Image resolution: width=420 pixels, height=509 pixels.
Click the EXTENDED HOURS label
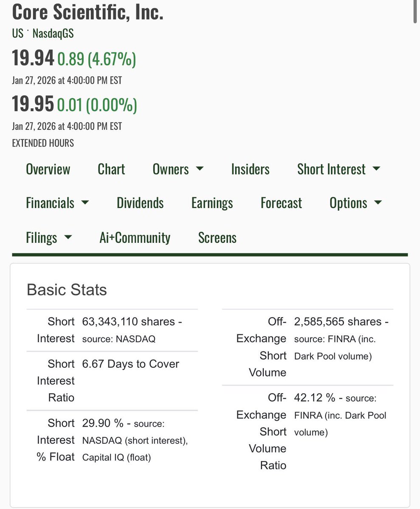coord(43,143)
